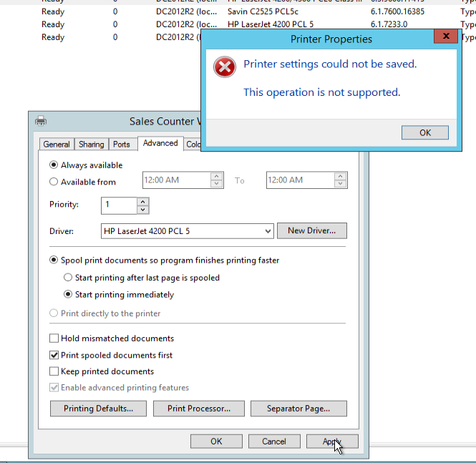Click the red error icon in Printer Properties dialog

[x=224, y=67]
